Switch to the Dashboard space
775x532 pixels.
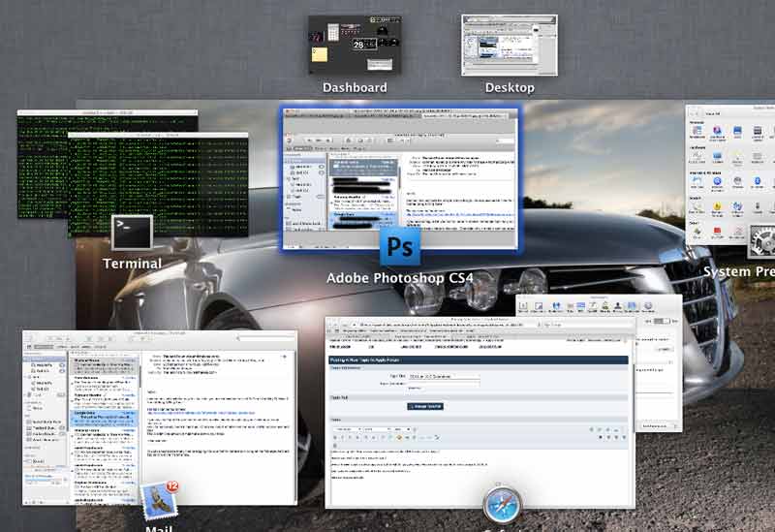tap(355, 45)
